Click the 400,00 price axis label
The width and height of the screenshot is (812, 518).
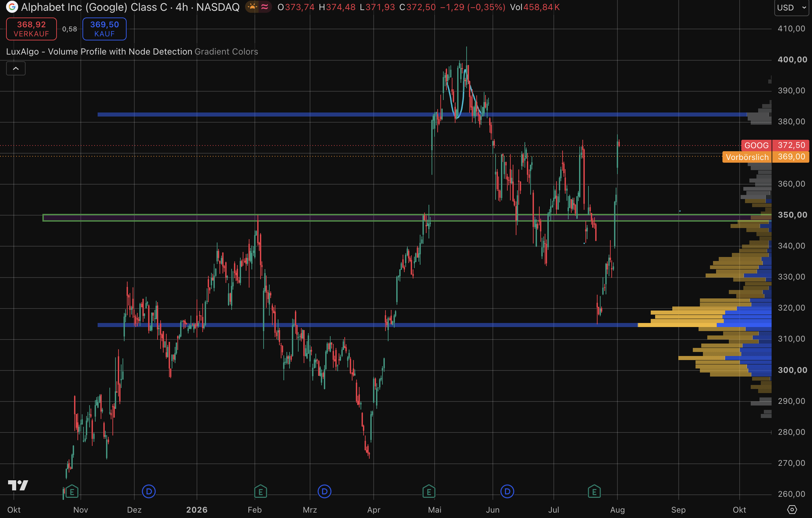click(792, 60)
